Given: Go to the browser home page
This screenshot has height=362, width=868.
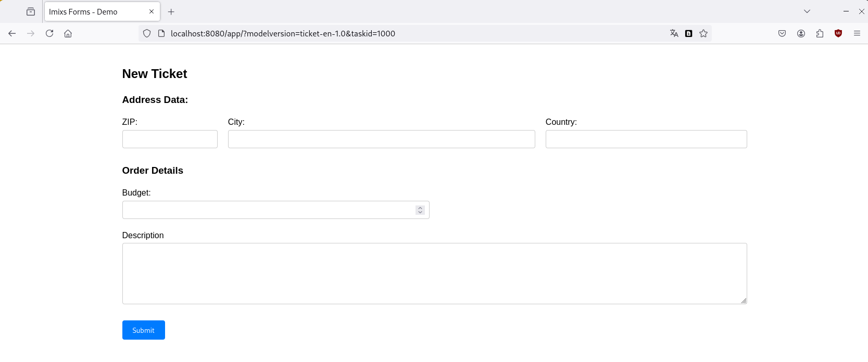Looking at the screenshot, I should click(x=68, y=33).
